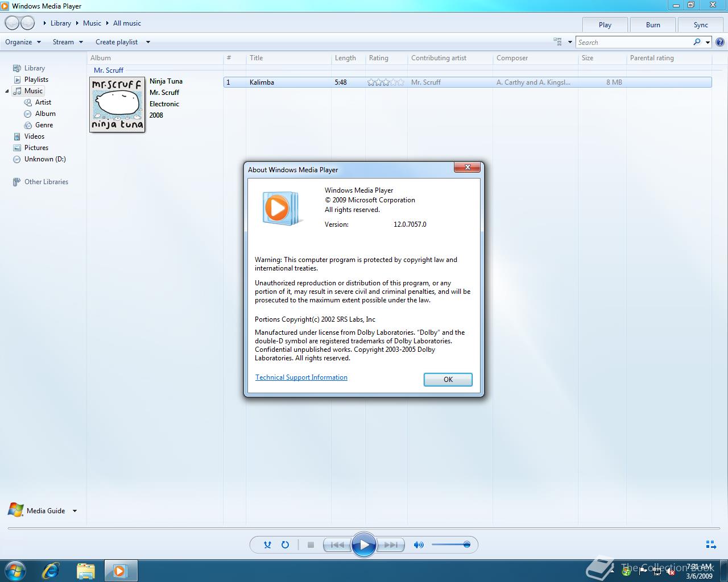Switch to Now Playing mode
728x582 pixels.
[711, 544]
